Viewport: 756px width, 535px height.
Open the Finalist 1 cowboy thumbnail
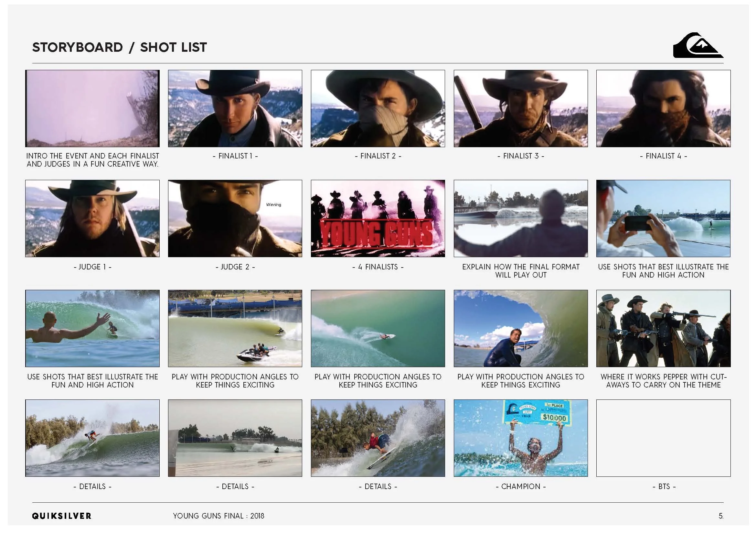[235, 108]
